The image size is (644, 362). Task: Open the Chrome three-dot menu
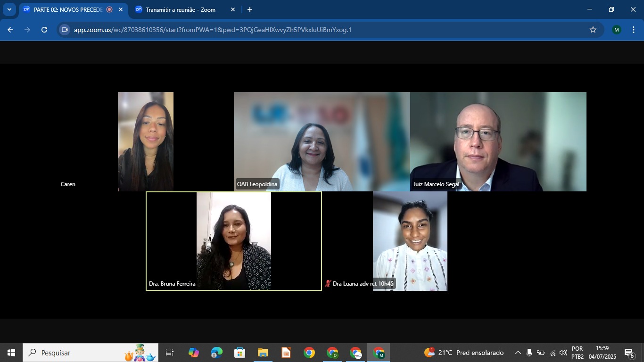pos(633,30)
